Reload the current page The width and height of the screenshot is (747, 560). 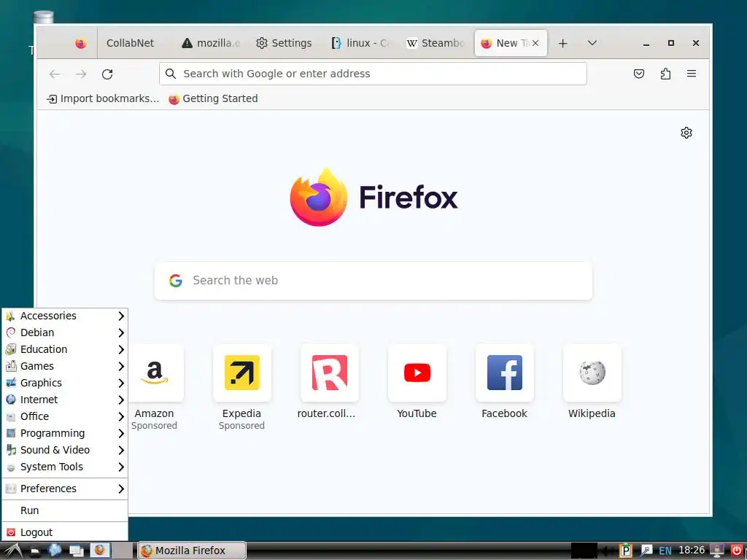107,74
